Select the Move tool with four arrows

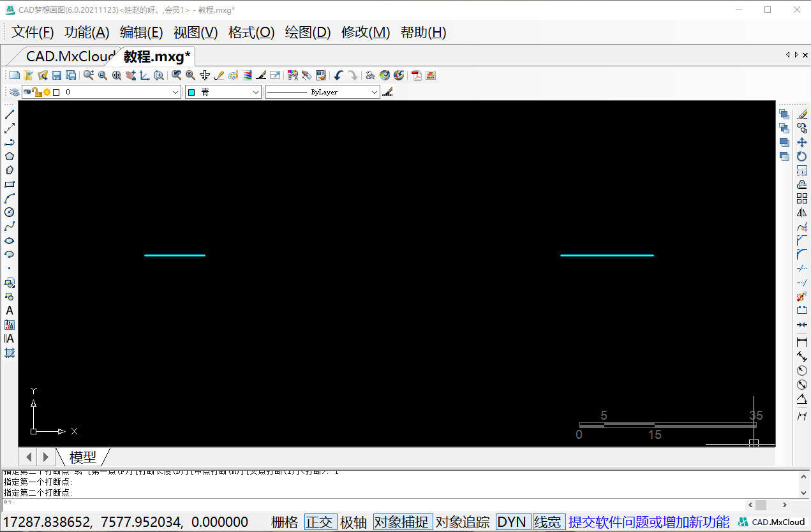pos(802,142)
